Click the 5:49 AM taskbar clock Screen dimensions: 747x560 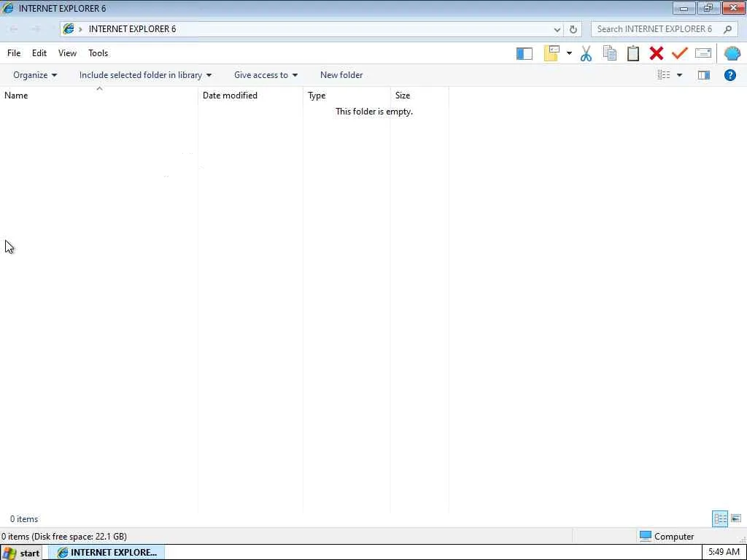[724, 553]
